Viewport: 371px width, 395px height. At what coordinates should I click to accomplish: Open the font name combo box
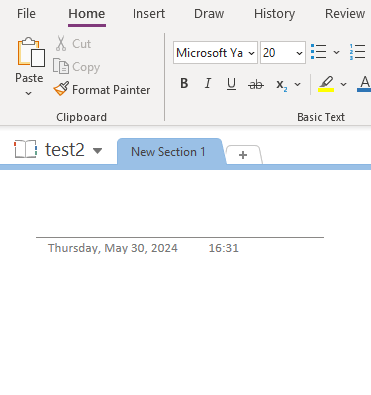click(215, 53)
